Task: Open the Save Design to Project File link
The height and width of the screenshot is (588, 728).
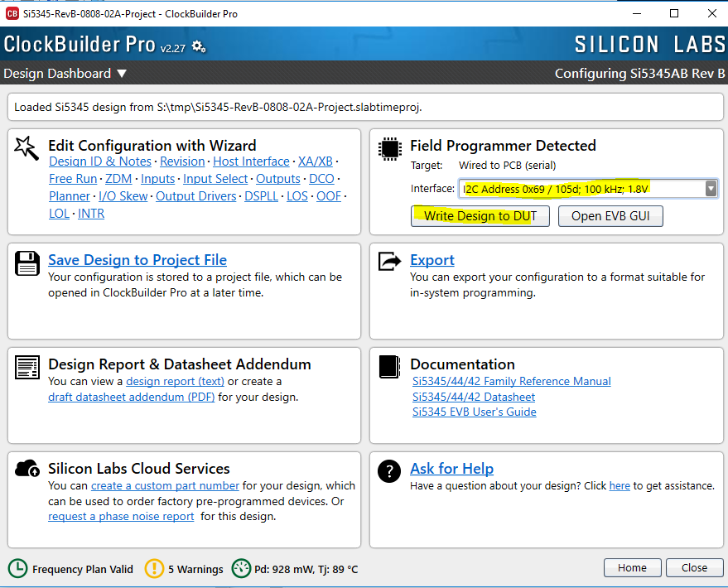Action: point(137,260)
